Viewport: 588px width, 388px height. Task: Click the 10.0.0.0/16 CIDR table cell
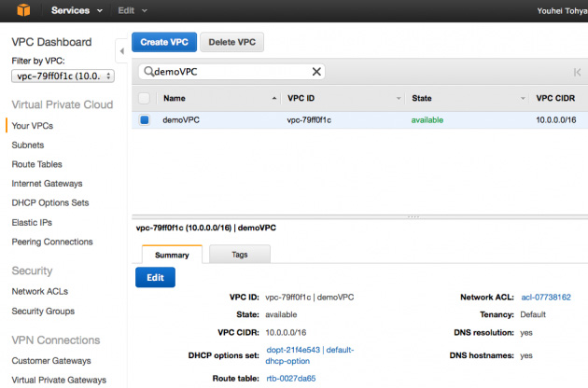[x=556, y=120]
